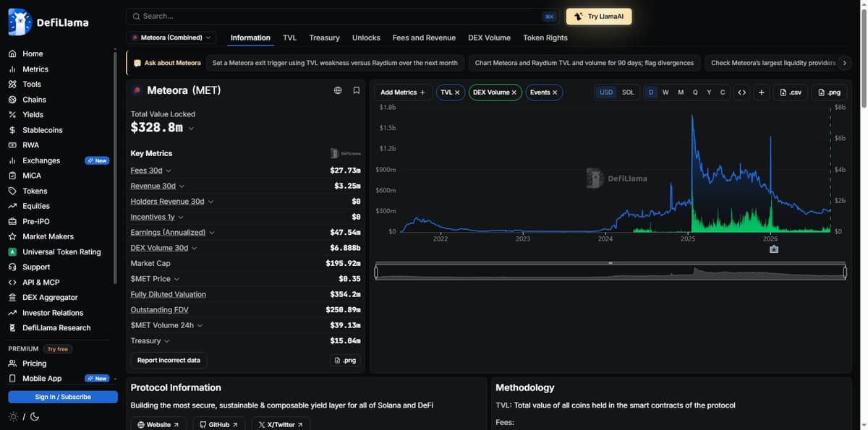This screenshot has width=868, height=430.
Task: Click the DefiLlama logo
Action: click(48, 22)
